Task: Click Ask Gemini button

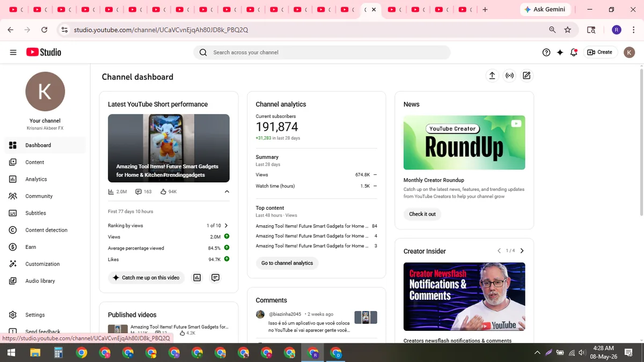Action: point(546,10)
